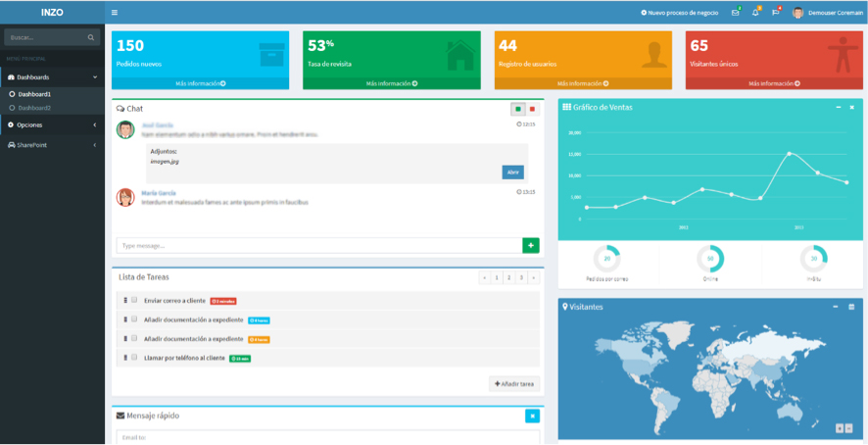Click the red 2 minutos task label
This screenshot has width=868, height=445.
coord(223,301)
